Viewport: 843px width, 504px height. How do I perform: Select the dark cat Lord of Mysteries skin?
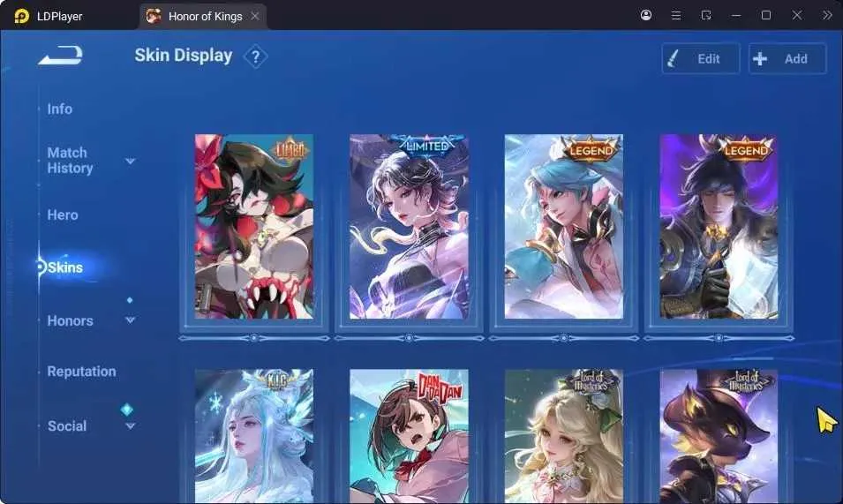click(719, 436)
